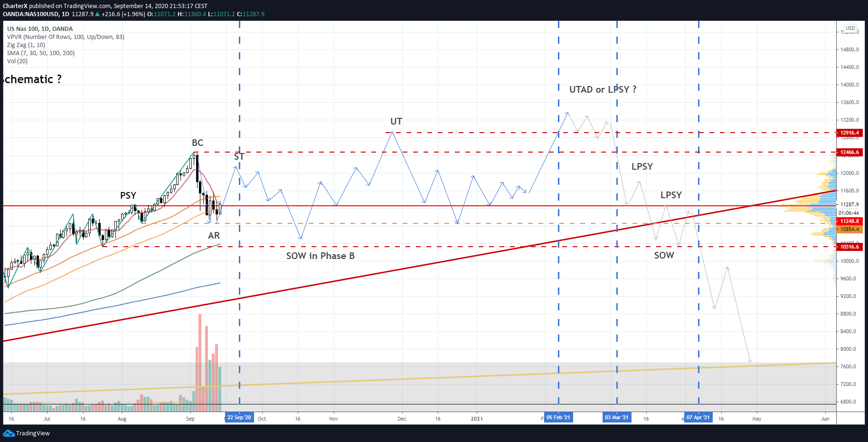Click the 10854.4 orange price label

tap(849, 230)
